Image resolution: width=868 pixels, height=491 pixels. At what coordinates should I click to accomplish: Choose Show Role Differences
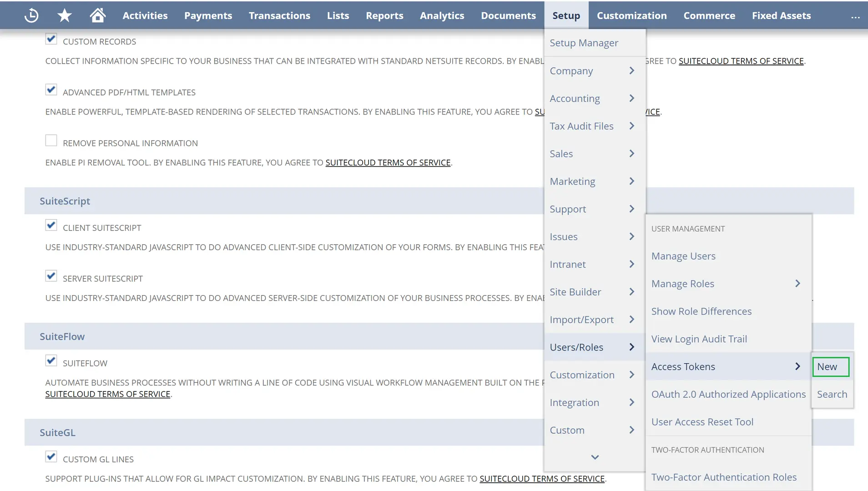coord(728,311)
